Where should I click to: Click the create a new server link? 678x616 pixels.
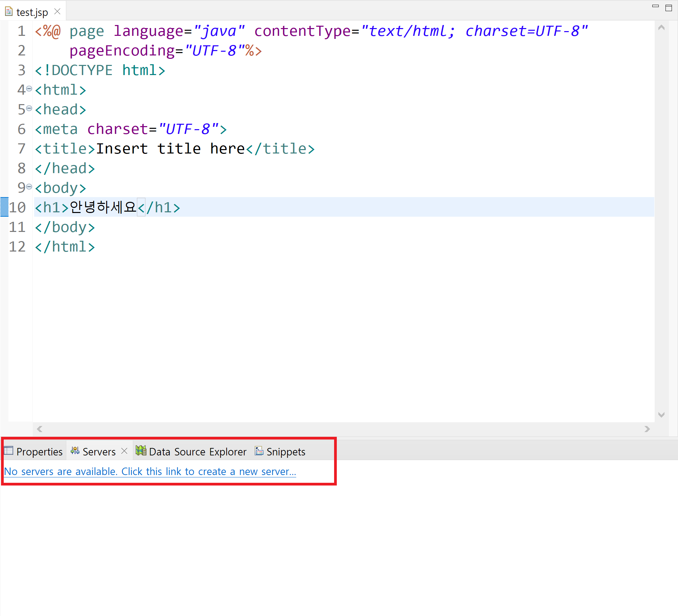coord(150,471)
